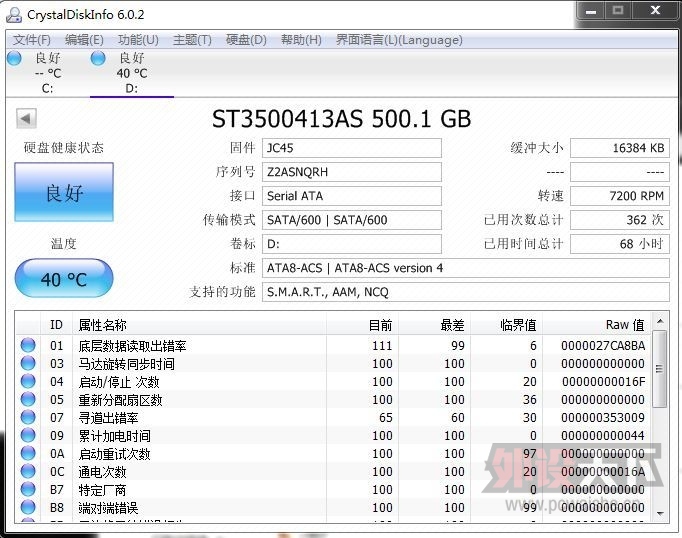Screen dimensions: 682x538
Task: Click the rotation rate field 7200 RPM
Action: pos(620,196)
